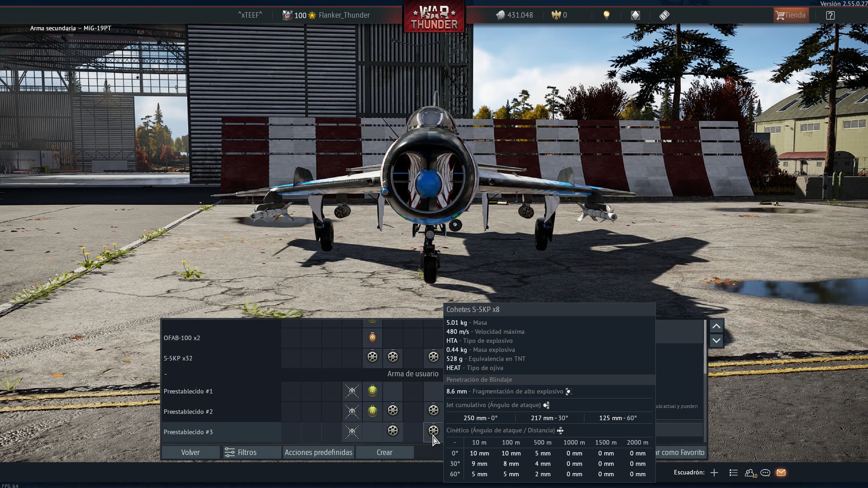Open the Tienda shop

(x=790, y=15)
